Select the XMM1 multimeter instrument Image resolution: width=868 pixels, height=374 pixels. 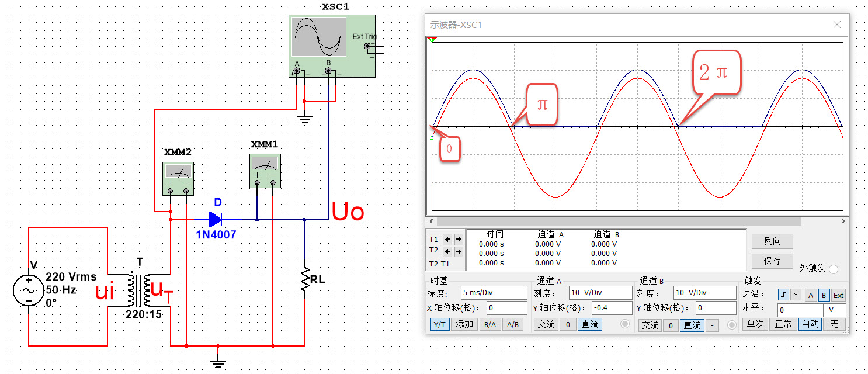coord(265,171)
